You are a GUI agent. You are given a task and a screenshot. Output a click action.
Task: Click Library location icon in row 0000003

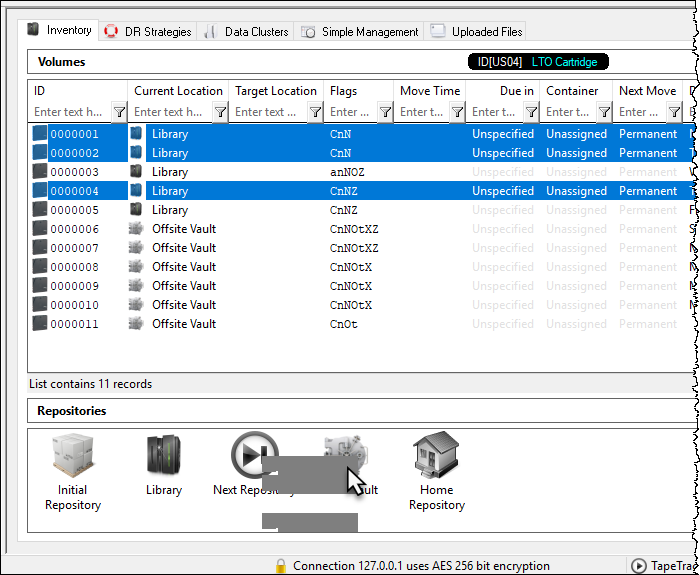click(136, 171)
